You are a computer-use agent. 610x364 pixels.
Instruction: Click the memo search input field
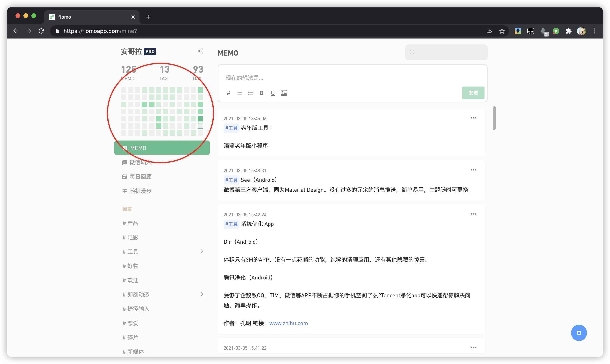(x=449, y=52)
